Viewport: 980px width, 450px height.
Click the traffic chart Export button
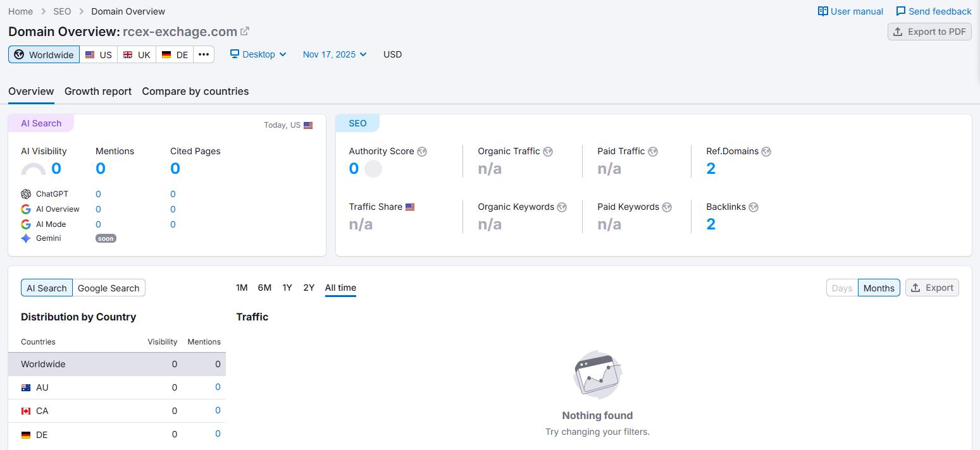coord(932,288)
